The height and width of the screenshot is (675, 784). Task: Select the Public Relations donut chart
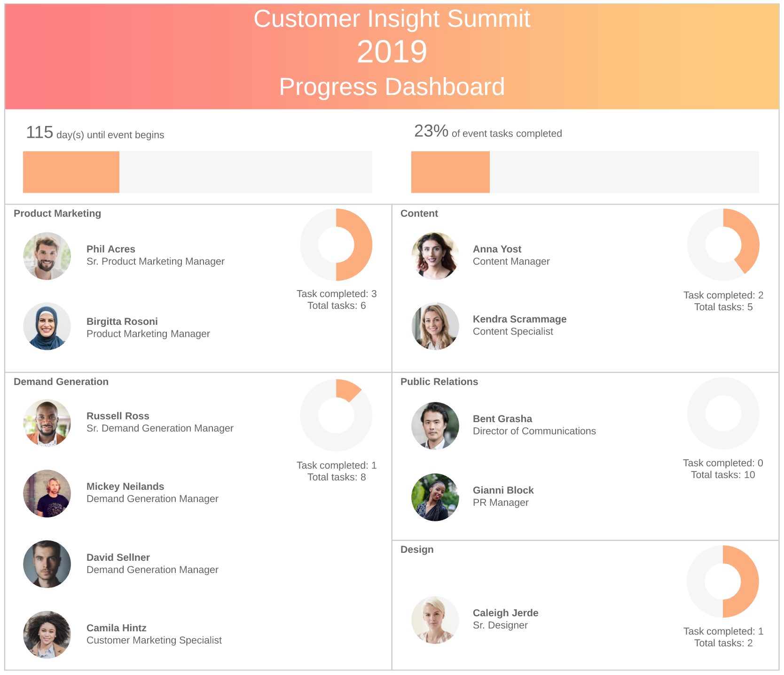point(723,414)
